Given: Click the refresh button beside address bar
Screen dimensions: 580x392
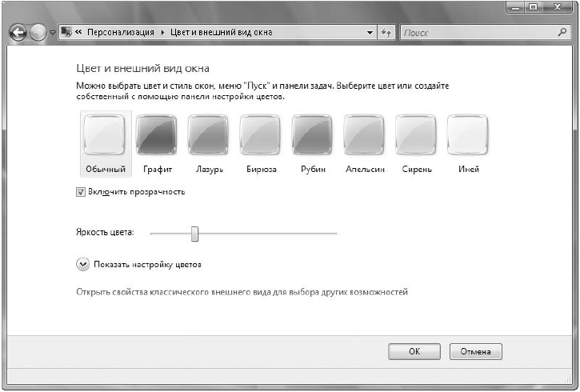Looking at the screenshot, I should 386,33.
